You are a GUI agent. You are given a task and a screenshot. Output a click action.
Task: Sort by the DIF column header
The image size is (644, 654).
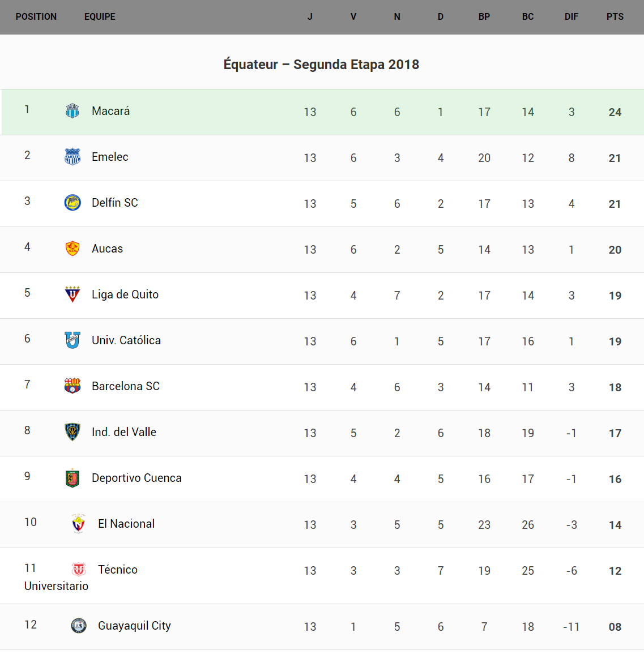pyautogui.click(x=571, y=17)
